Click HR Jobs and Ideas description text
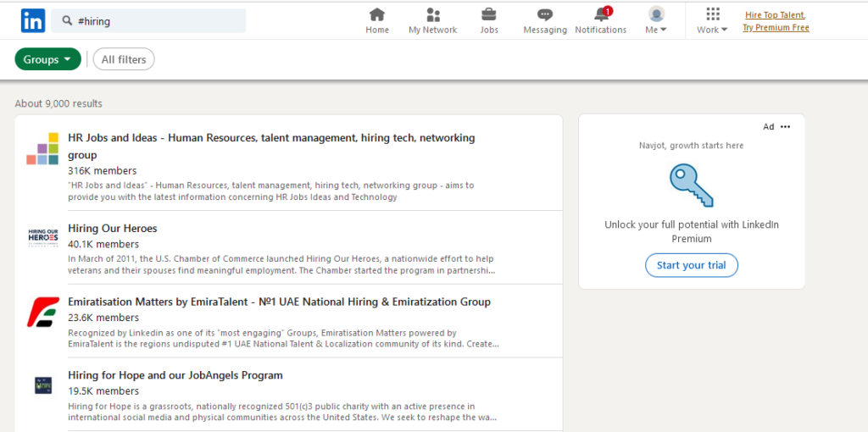The width and height of the screenshot is (868, 432). point(271,191)
